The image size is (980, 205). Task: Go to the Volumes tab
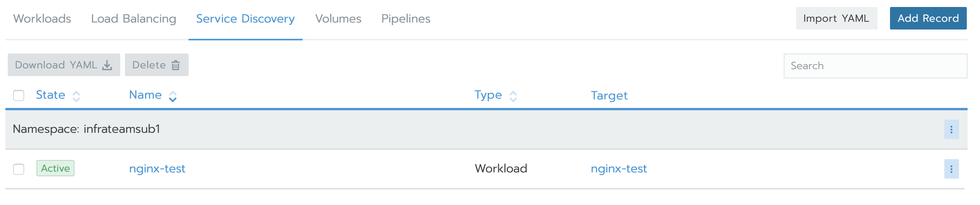[338, 19]
